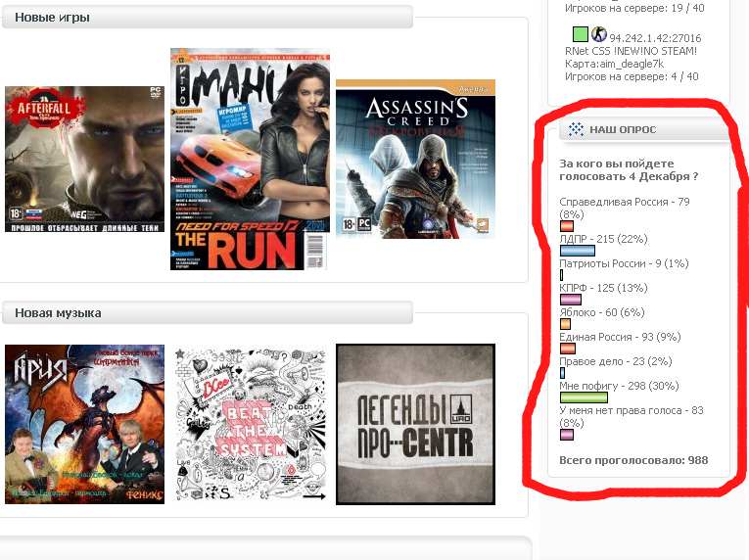Screen dimensions: 749x560
Task: Click the poll question За кого вы пойдете голосовать
Action: pos(629,169)
